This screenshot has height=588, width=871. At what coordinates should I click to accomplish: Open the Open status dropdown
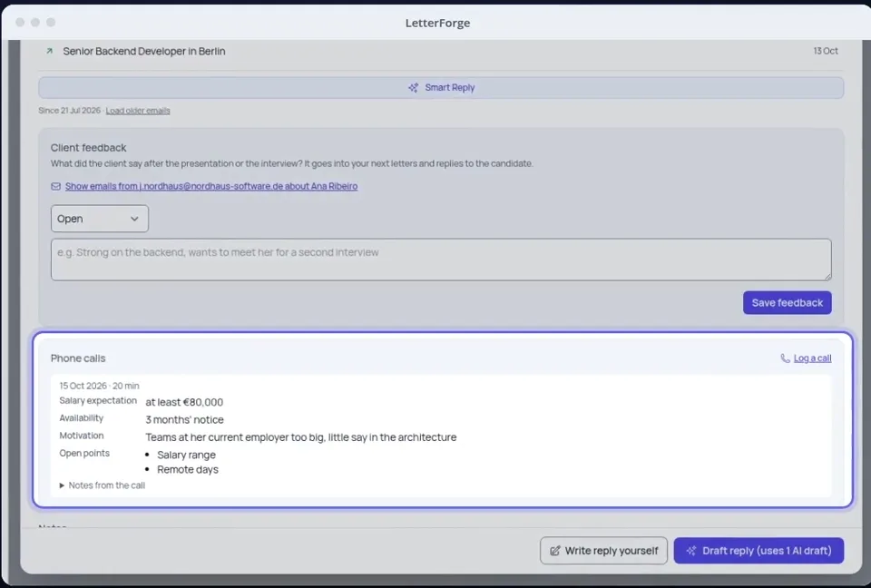[x=100, y=219]
